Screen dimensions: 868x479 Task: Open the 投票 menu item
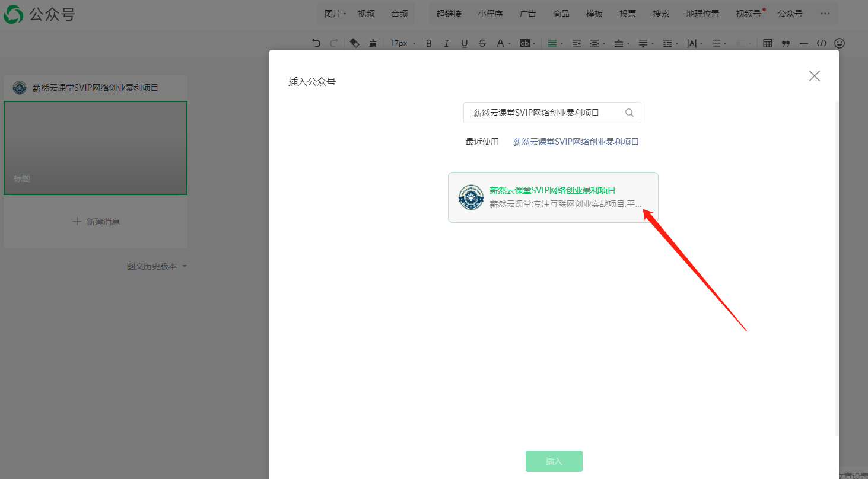tap(628, 14)
